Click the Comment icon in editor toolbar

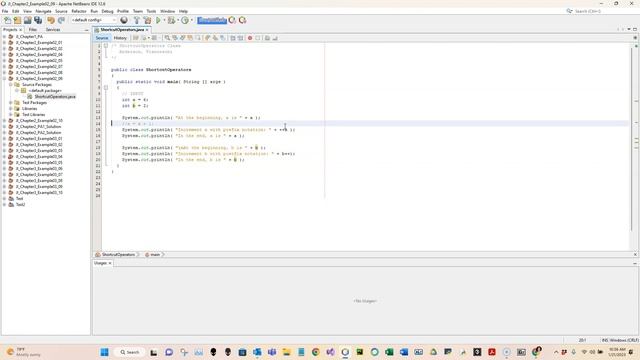tap(267, 38)
